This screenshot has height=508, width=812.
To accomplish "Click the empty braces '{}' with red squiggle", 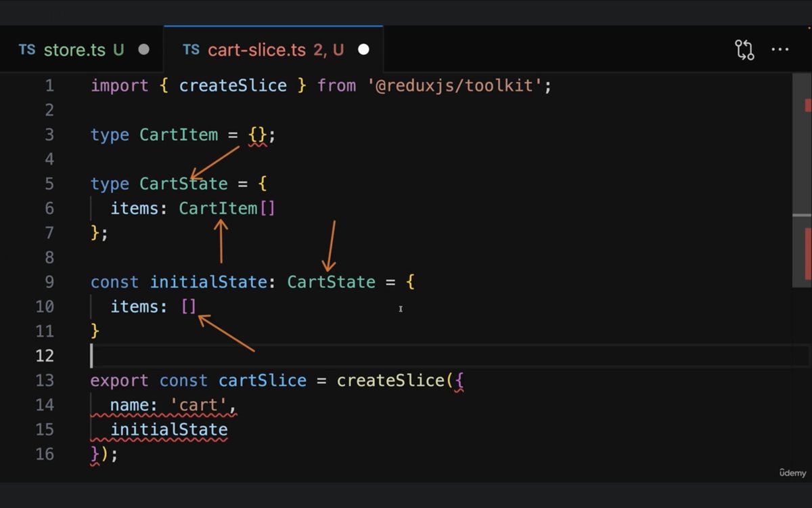I will point(258,135).
